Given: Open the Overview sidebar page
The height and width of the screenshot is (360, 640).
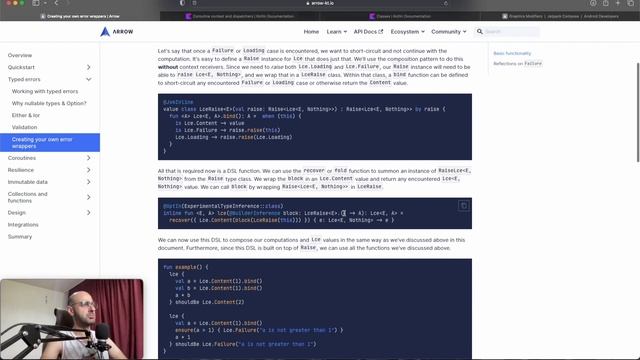Looking at the screenshot, I should [x=20, y=55].
